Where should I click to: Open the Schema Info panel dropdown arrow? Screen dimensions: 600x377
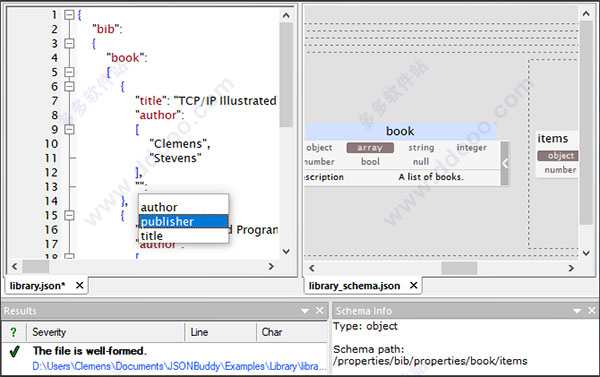pyautogui.click(x=577, y=311)
